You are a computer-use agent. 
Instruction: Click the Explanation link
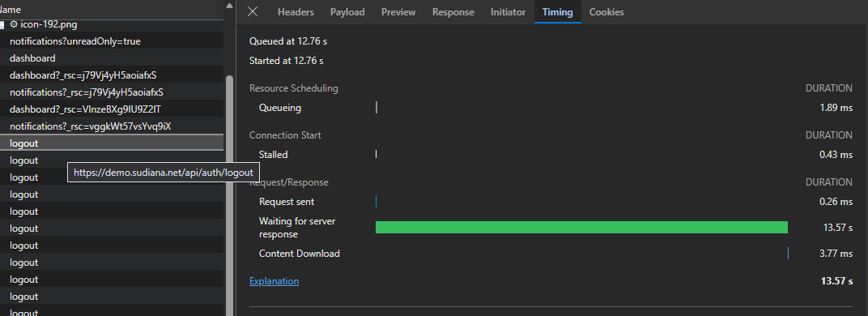point(274,281)
